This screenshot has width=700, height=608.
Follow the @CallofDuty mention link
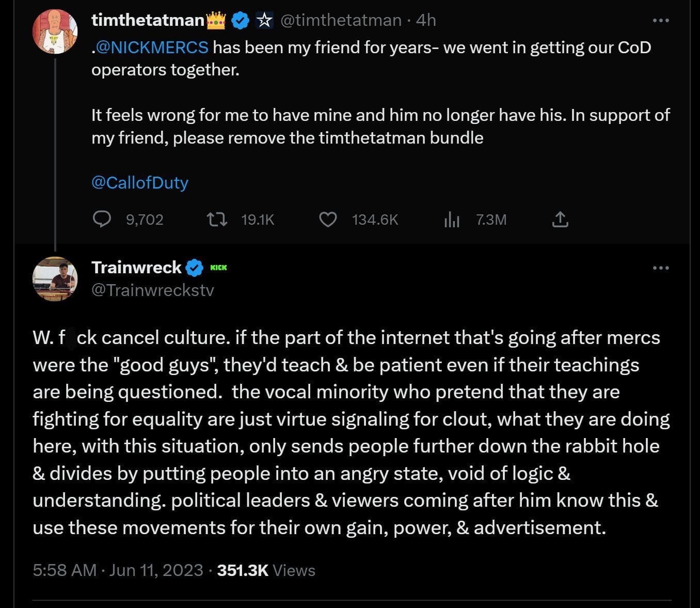(139, 182)
